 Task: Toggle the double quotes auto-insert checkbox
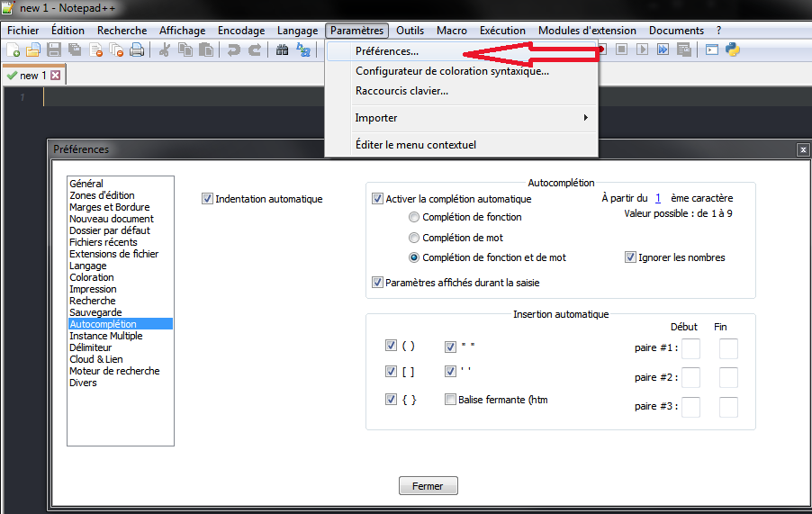(x=450, y=347)
